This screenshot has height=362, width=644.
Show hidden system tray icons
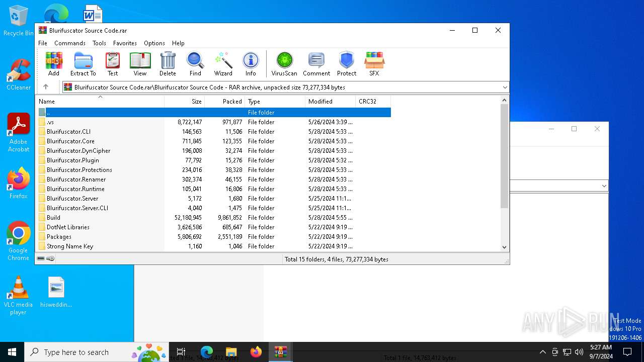point(542,352)
